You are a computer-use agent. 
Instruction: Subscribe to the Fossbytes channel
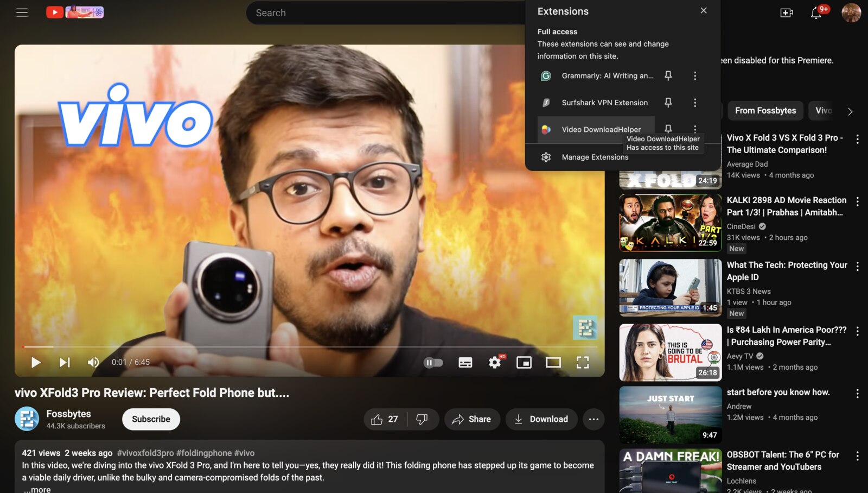(151, 419)
